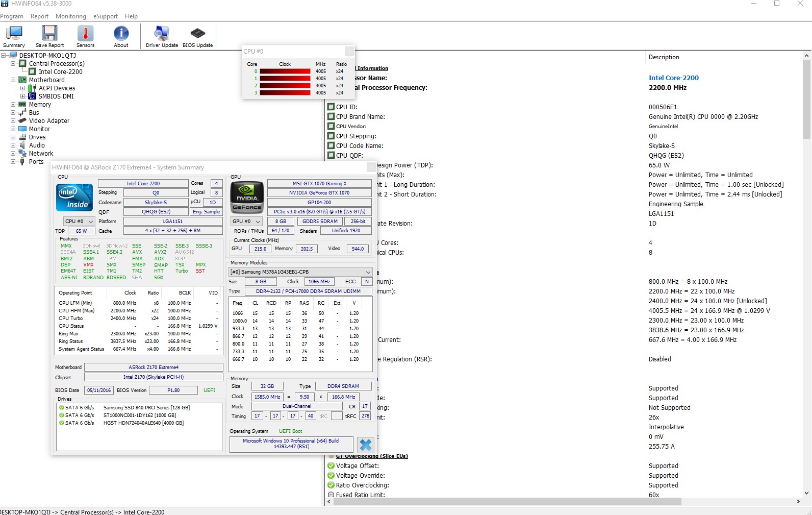Viewport: 812px width, 515px height.
Task: Expand the Video Adapter node
Action: pyautogui.click(x=13, y=120)
